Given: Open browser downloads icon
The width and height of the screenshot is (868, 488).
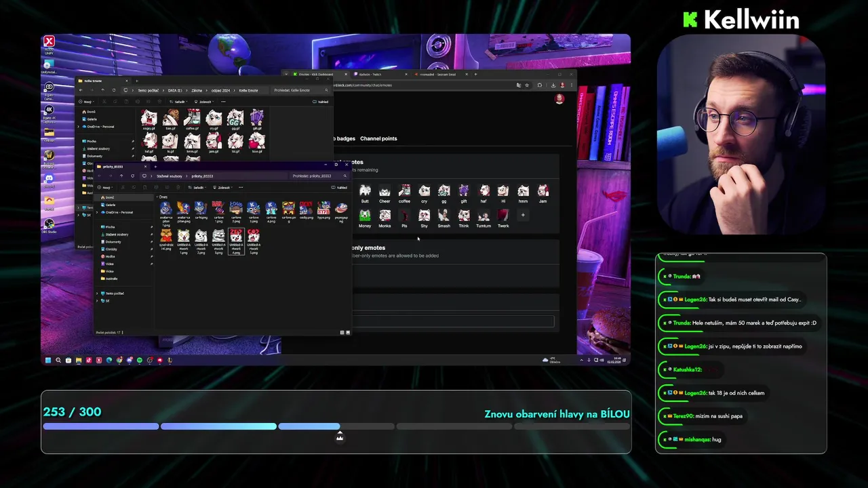Looking at the screenshot, I should 553,85.
